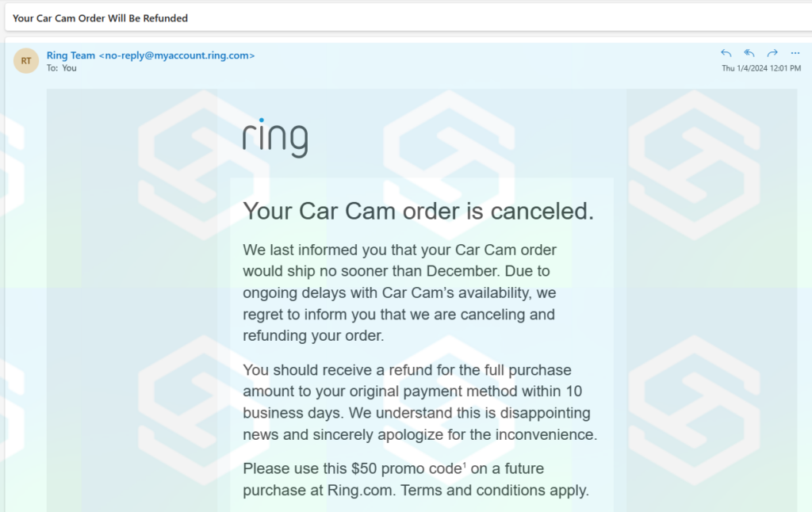Forward this email using the arrow icon
812x512 pixels.
[772, 53]
